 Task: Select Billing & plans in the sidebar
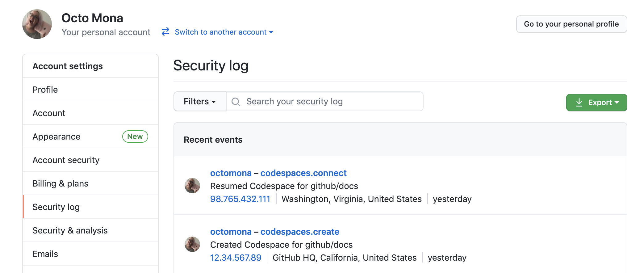[60, 183]
